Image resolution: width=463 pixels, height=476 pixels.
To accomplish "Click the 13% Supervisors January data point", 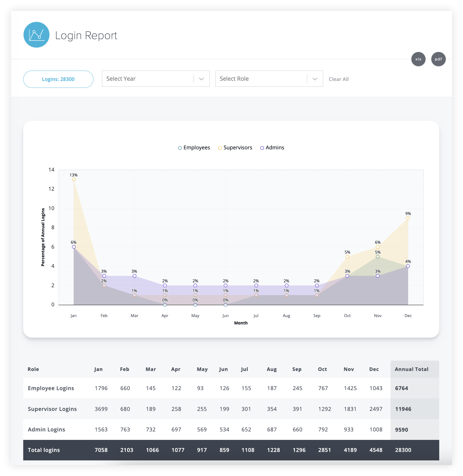I will coord(74,179).
